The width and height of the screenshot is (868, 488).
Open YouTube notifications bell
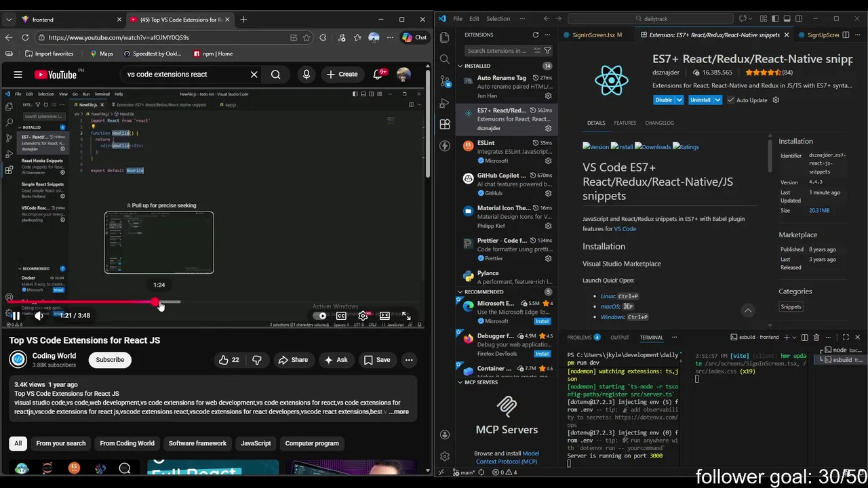point(378,75)
